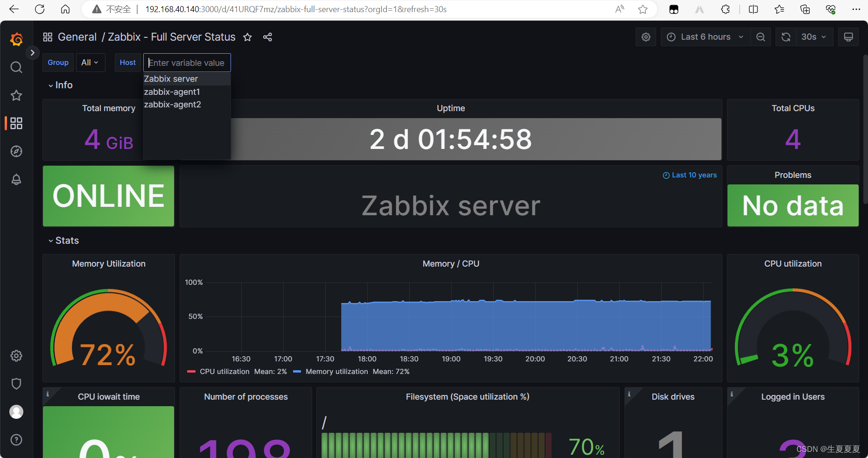Click the dashboard vertical scrollbar
The height and width of the screenshot is (458, 868).
tap(865, 128)
